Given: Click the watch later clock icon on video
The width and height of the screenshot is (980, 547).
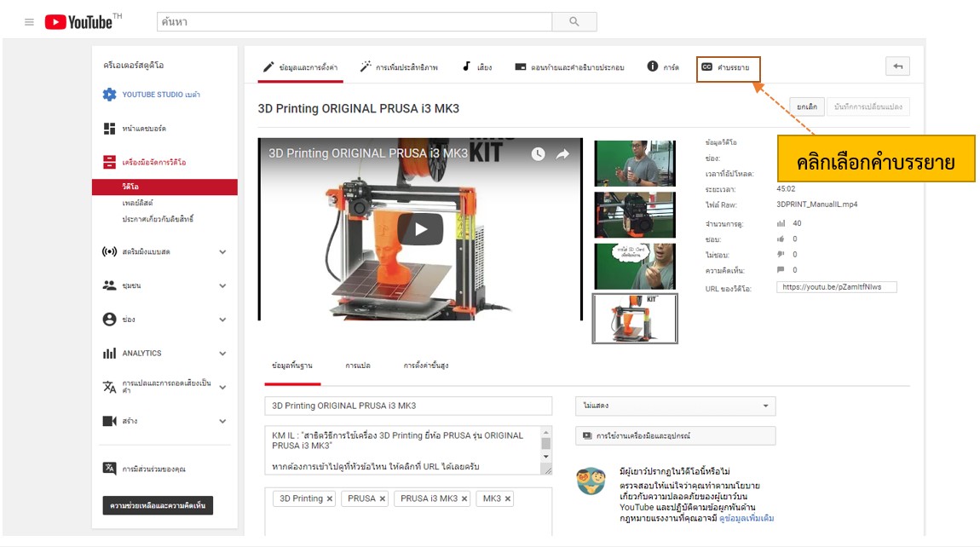Looking at the screenshot, I should point(538,154).
